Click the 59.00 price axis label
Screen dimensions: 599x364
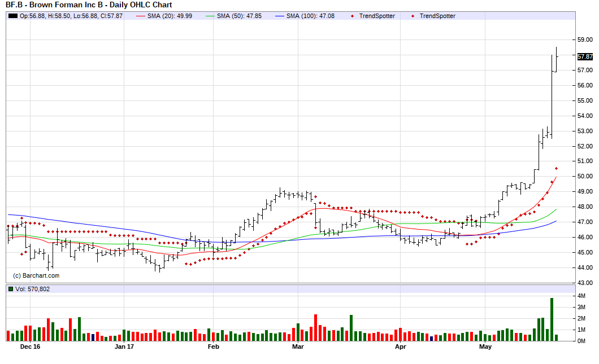tap(585, 40)
